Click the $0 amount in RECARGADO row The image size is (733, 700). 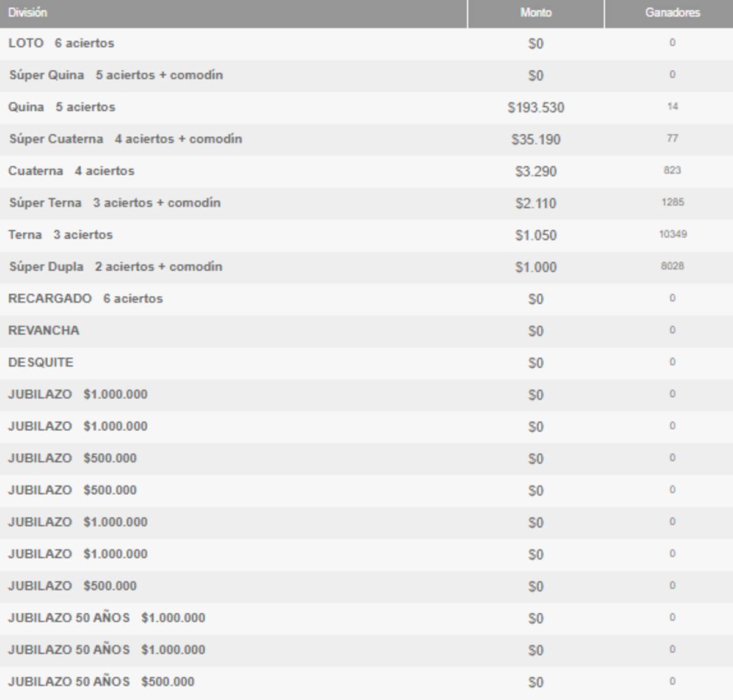pyautogui.click(x=536, y=299)
